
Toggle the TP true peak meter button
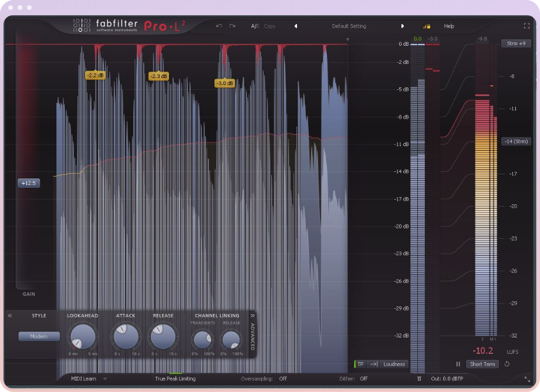tap(360, 364)
